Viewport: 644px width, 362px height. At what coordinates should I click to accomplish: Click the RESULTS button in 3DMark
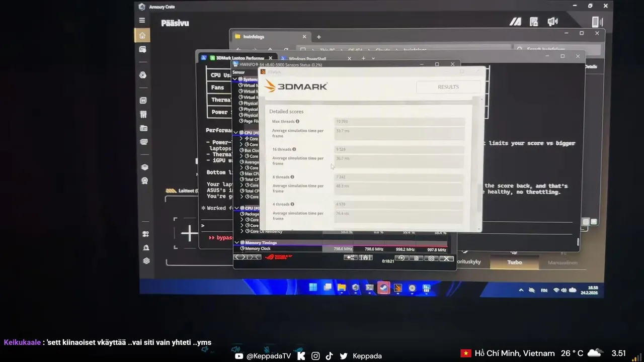(448, 87)
